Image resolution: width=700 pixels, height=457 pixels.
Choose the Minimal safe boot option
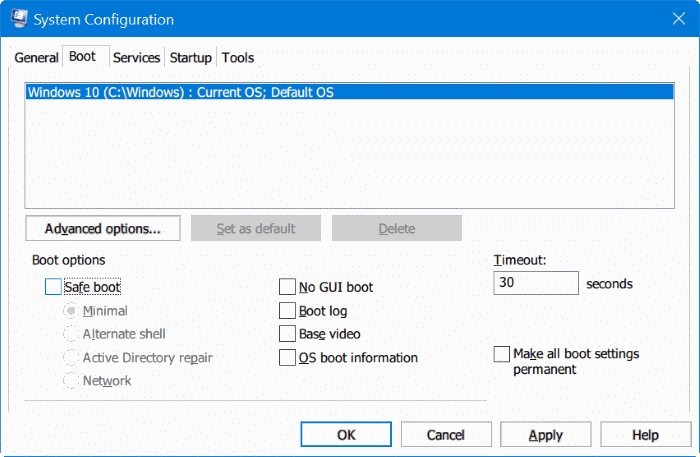click(71, 311)
